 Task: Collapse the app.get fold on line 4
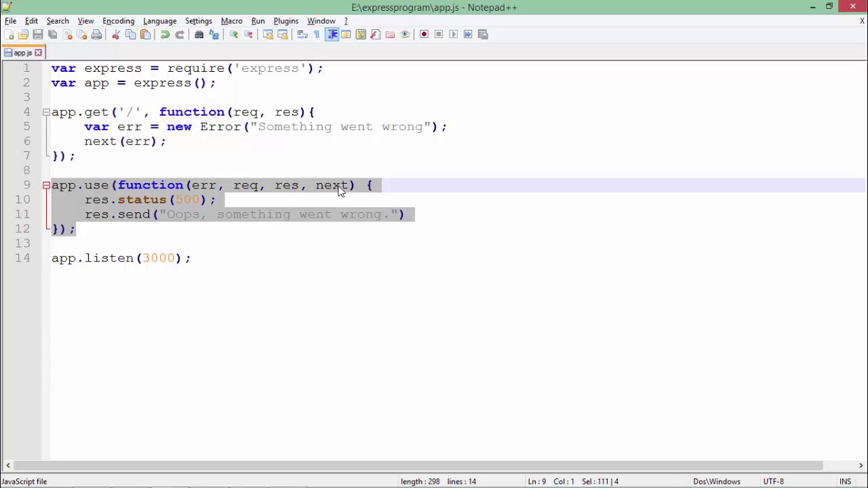click(46, 112)
